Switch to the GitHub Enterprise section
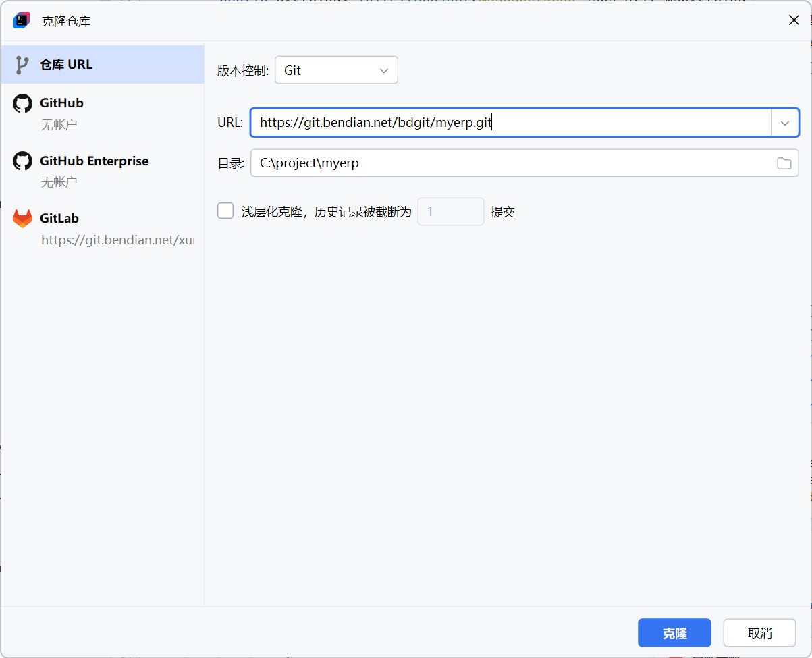This screenshot has height=658, width=812. click(94, 161)
